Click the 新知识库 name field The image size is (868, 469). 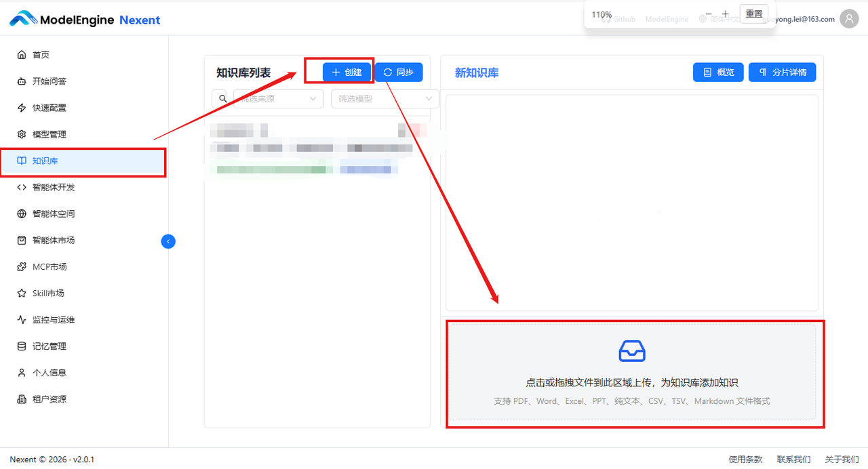(477, 73)
